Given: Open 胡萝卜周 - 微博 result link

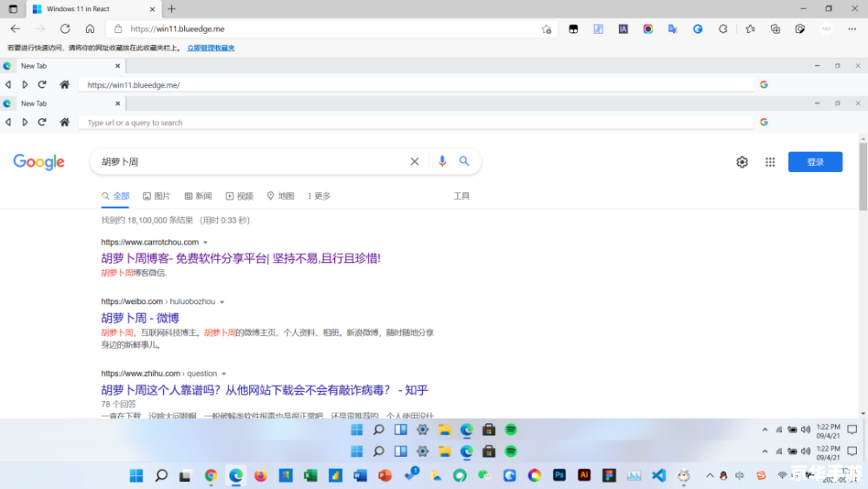Looking at the screenshot, I should tap(140, 318).
